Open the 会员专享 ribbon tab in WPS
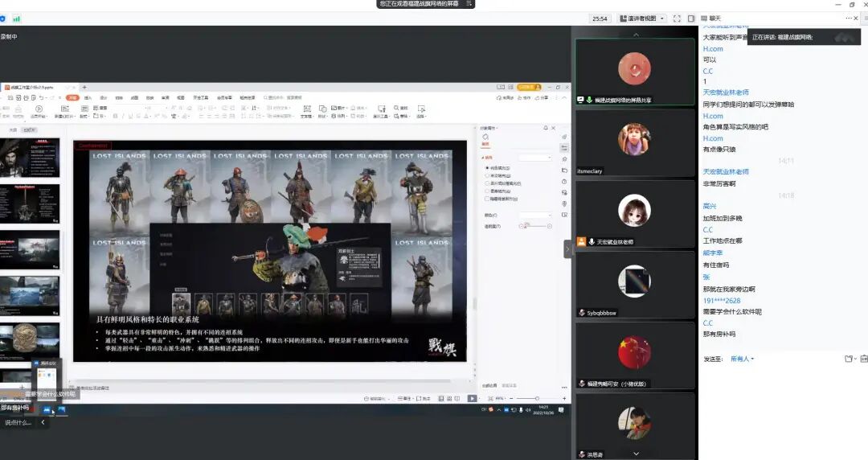 (224, 97)
